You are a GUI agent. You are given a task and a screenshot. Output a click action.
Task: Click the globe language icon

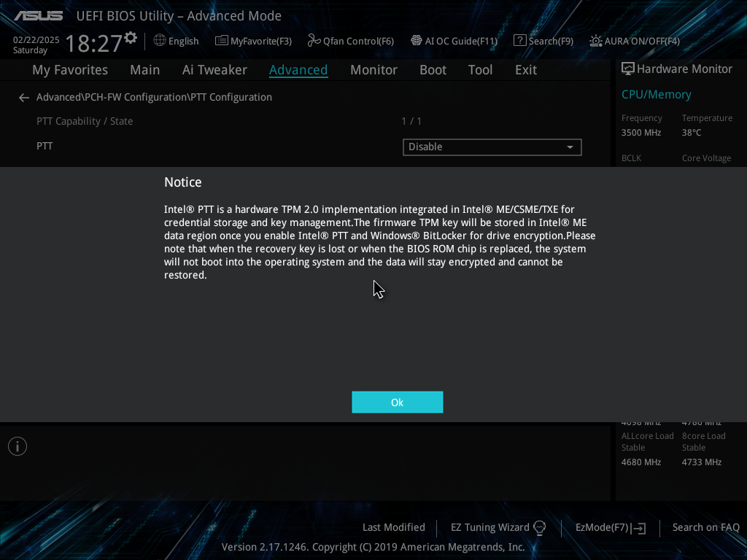[x=160, y=41]
